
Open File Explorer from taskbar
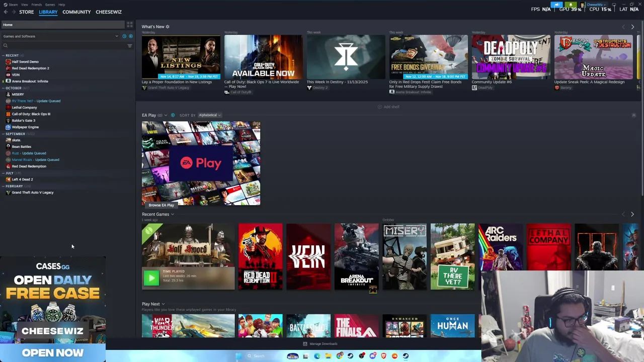click(x=328, y=356)
